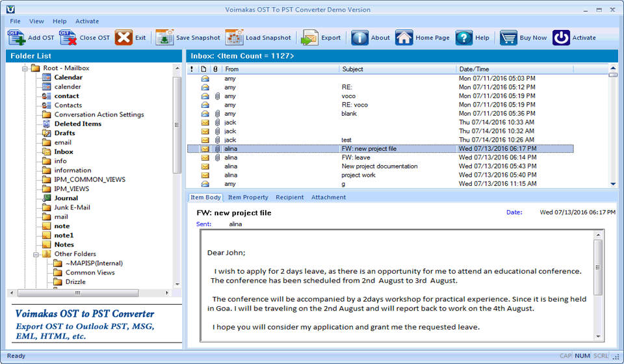The width and height of the screenshot is (624, 364).
Task: Select the 'New project documentation' email
Action: point(380,166)
